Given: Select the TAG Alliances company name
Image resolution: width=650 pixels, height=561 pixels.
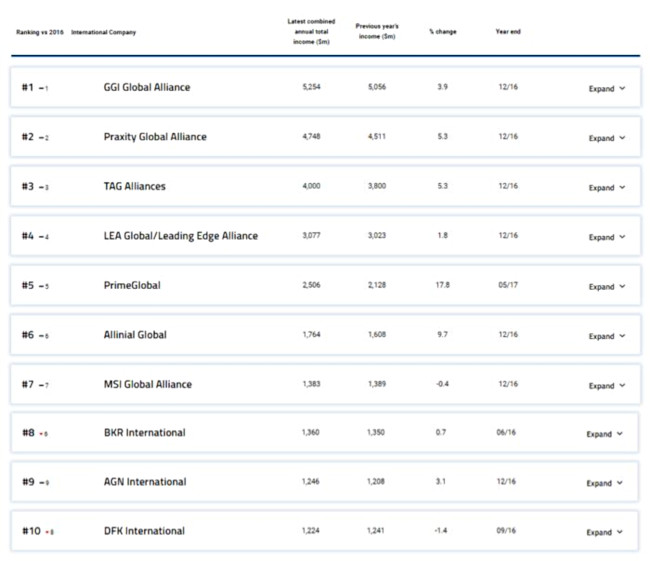Looking at the screenshot, I should click(x=134, y=186).
